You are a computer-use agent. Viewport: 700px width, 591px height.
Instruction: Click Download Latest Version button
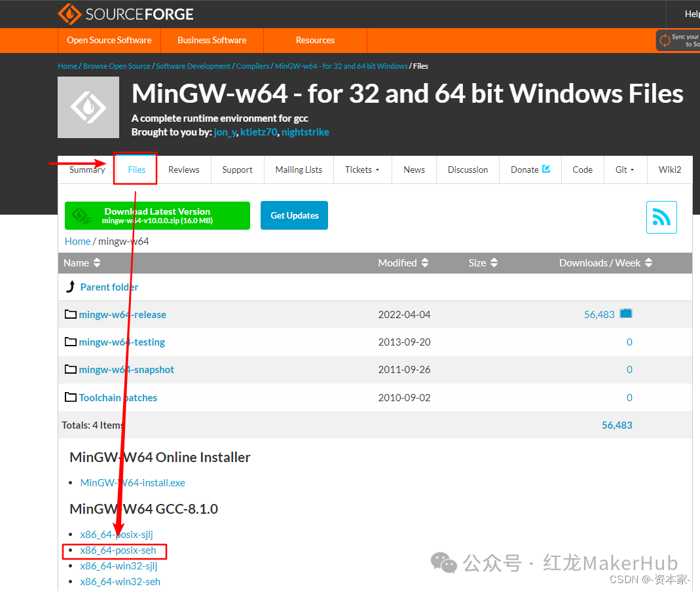coord(157,215)
